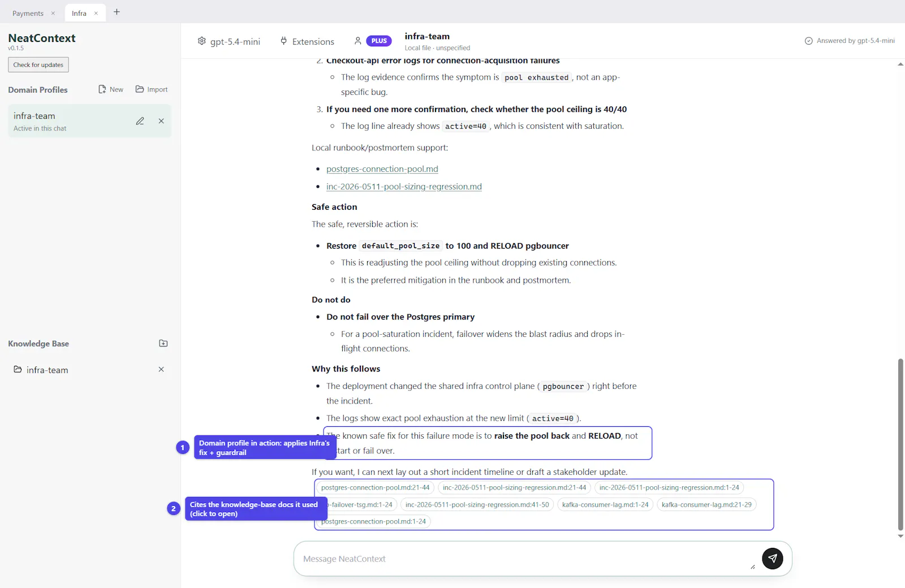Open citation inc-2026-0511-pool-sizing-regression.md:41-50
Viewport: 905px width, 588px height.
[477, 504]
